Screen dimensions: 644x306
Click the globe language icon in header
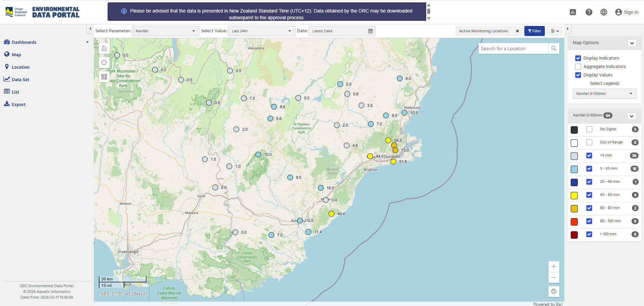click(604, 12)
